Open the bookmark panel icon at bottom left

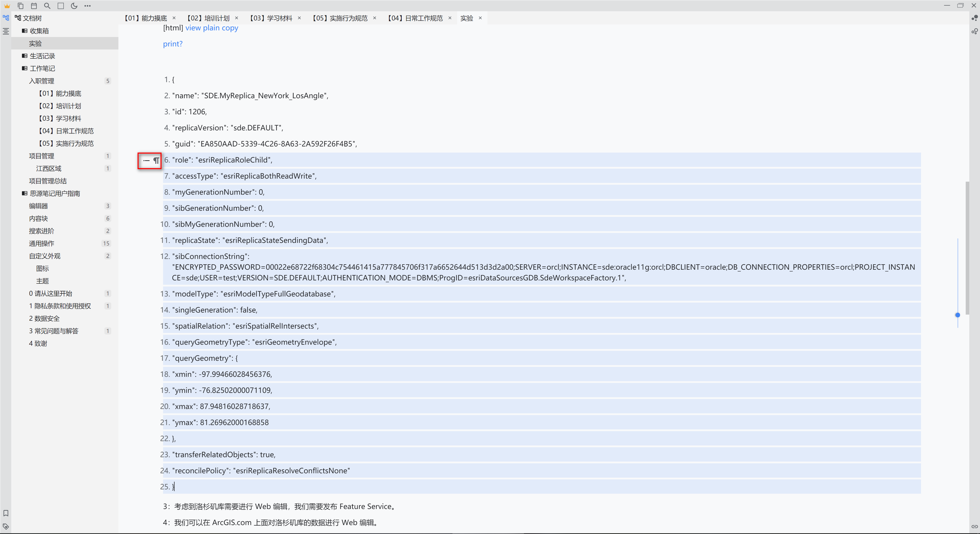[6, 513]
